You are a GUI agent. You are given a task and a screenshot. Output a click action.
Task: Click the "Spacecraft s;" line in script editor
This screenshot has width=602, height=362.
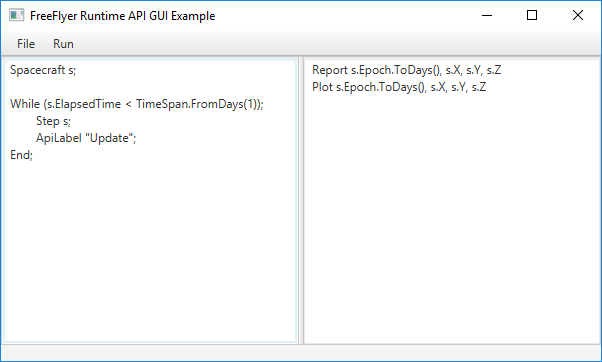click(x=43, y=70)
